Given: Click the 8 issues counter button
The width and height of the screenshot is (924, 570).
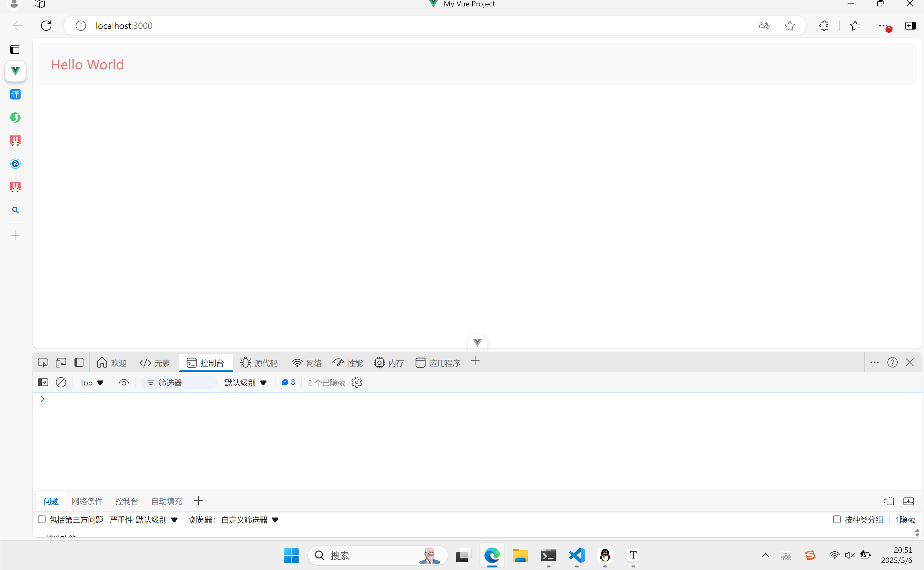Looking at the screenshot, I should pos(289,383).
